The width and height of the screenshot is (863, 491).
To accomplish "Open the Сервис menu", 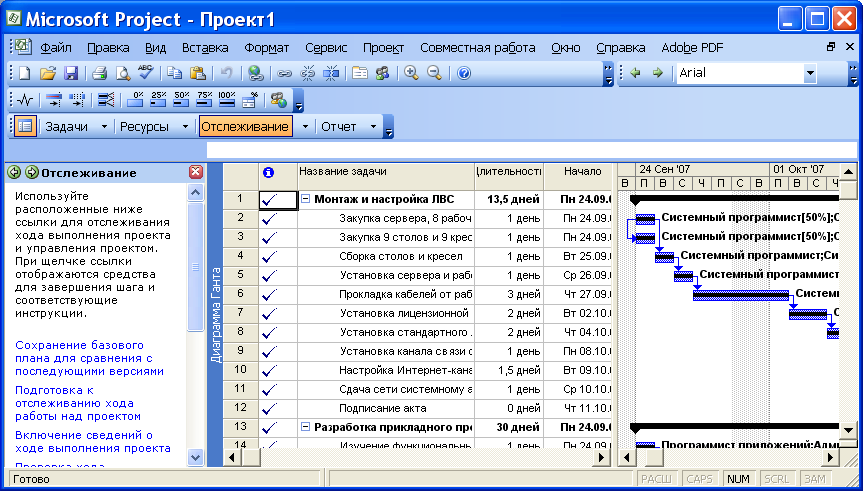I will (326, 48).
